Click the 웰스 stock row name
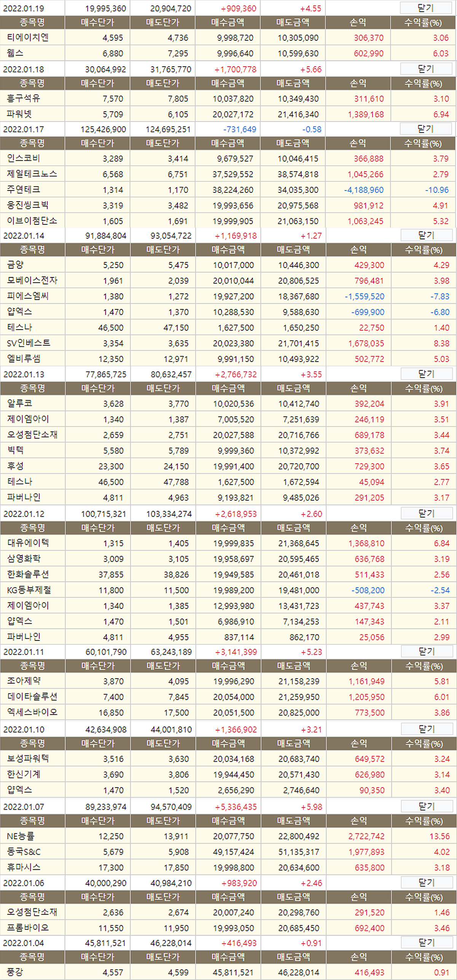The height and width of the screenshot is (980, 457). click(x=15, y=53)
